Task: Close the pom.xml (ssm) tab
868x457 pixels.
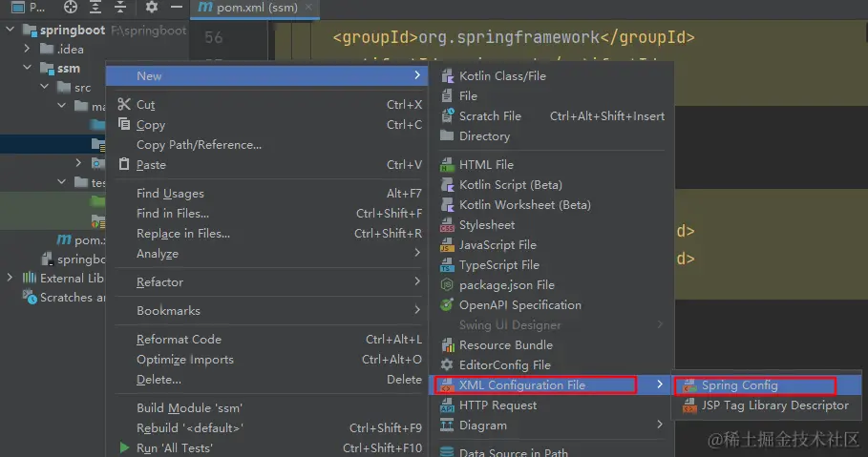Action: click(308, 8)
